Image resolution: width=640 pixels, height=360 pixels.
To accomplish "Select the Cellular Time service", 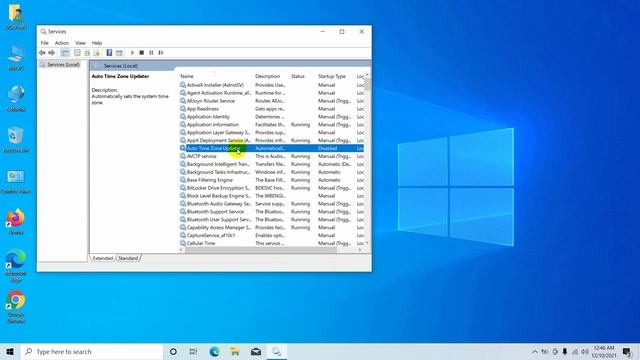I will (x=271, y=243).
